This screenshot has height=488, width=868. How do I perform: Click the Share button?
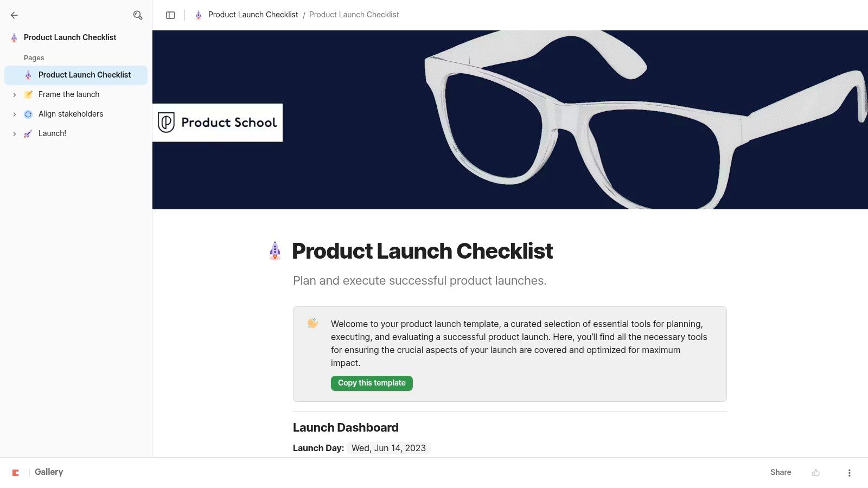click(780, 472)
